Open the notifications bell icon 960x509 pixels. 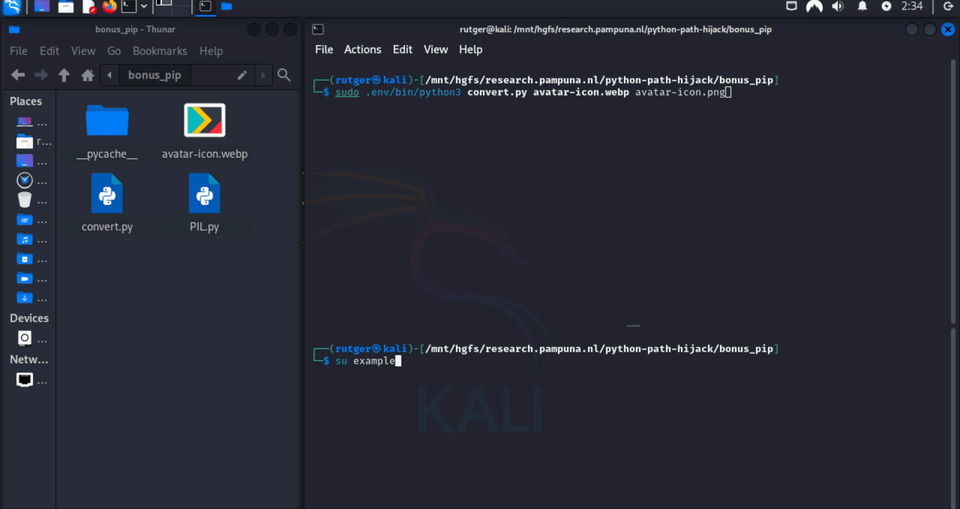pos(862,6)
